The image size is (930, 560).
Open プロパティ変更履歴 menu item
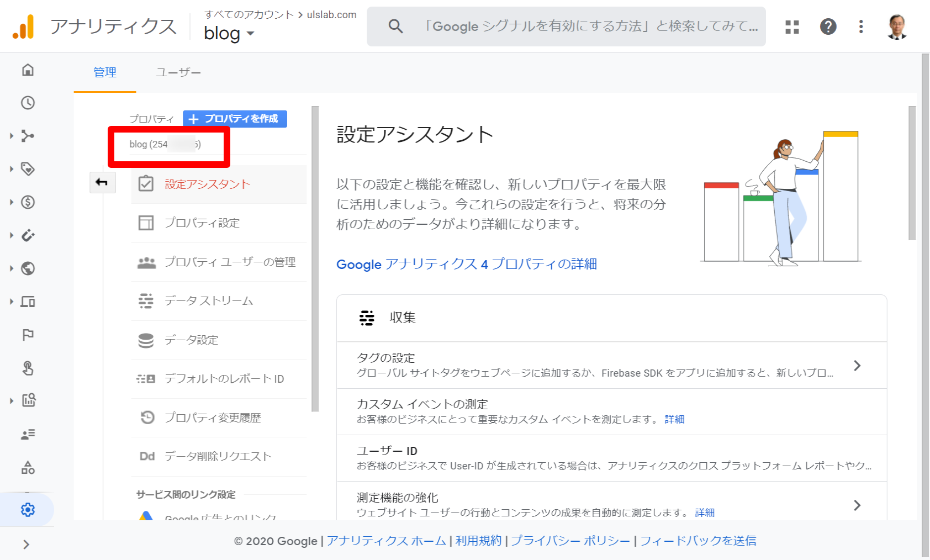pos(219,418)
